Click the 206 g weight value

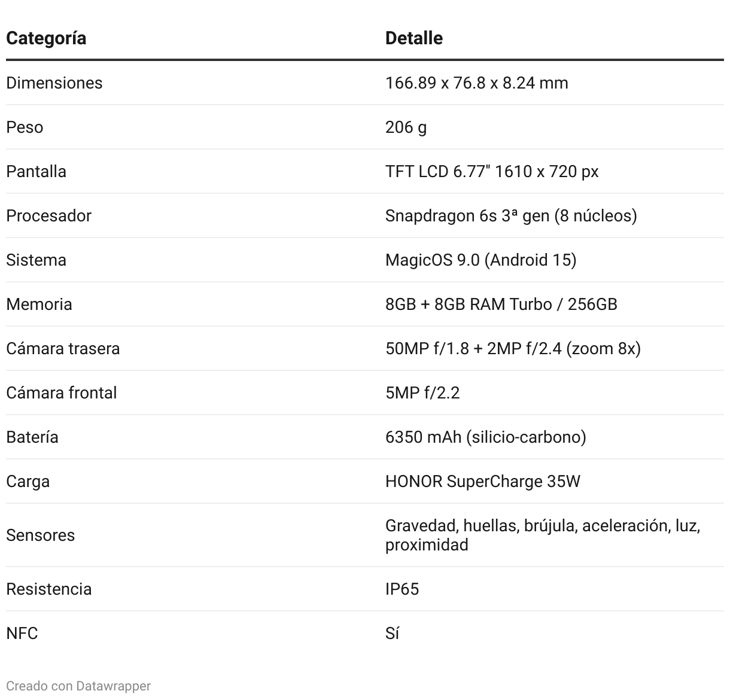point(406,127)
